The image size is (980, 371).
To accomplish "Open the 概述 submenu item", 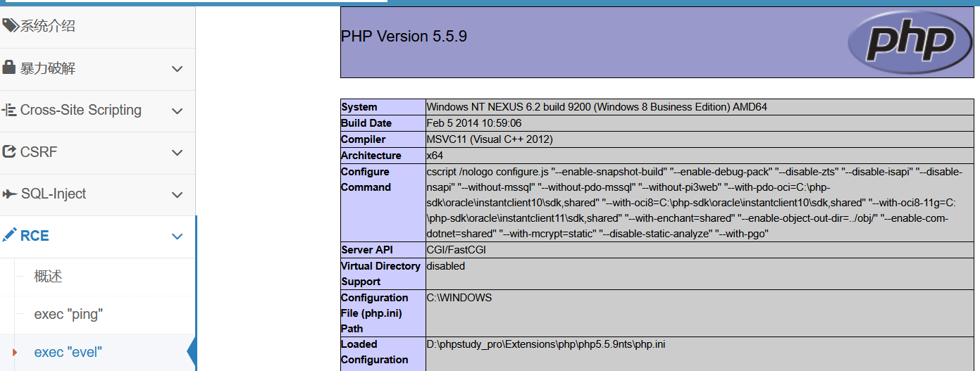I will (x=48, y=277).
